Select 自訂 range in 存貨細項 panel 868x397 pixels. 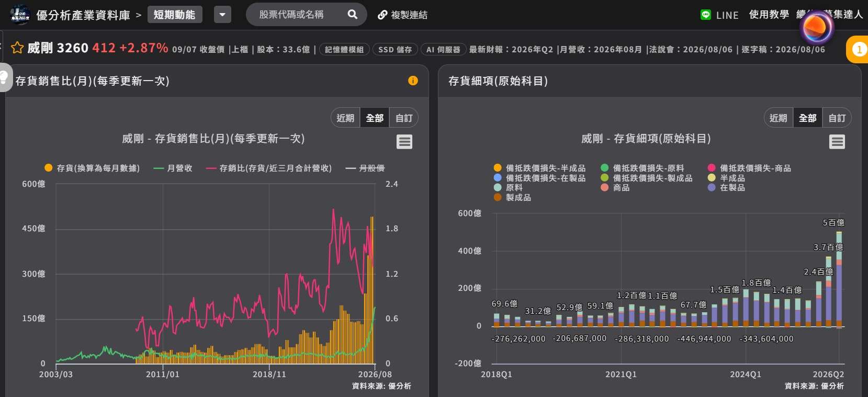[837, 118]
